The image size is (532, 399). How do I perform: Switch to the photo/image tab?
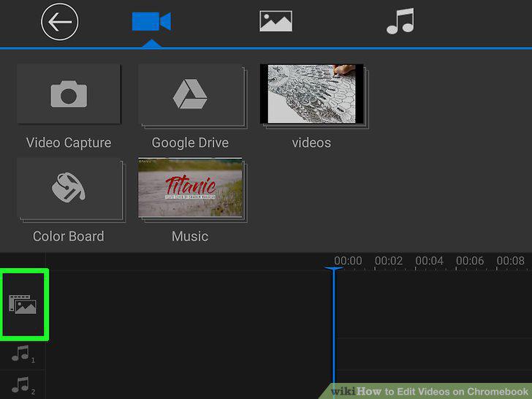[x=275, y=21]
